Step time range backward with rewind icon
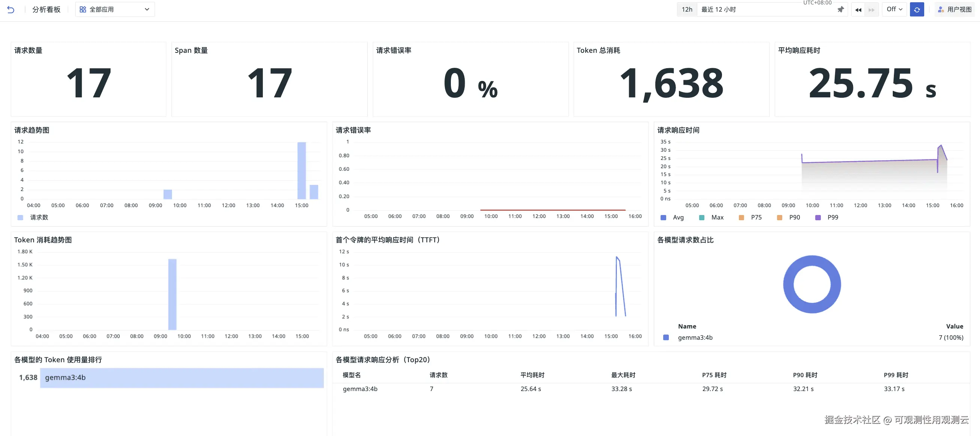The image size is (980, 436). (x=858, y=9)
